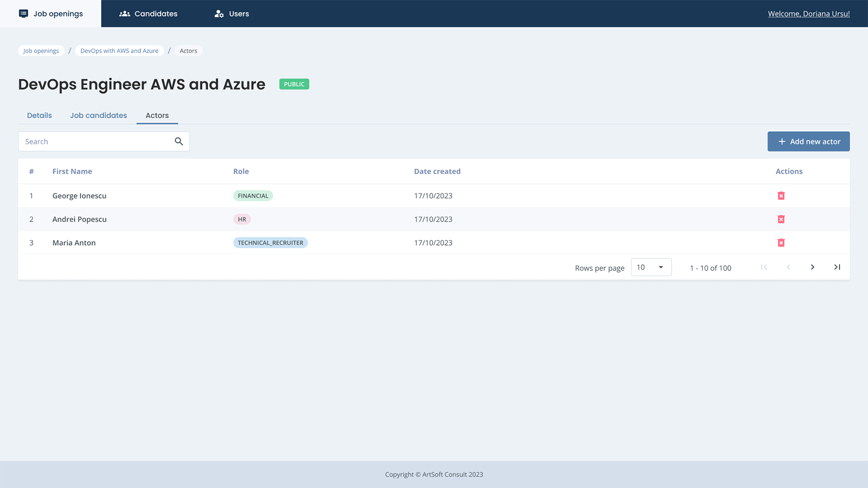The width and height of the screenshot is (868, 488).
Task: Delete the Maria Anton actor row
Action: [781, 243]
